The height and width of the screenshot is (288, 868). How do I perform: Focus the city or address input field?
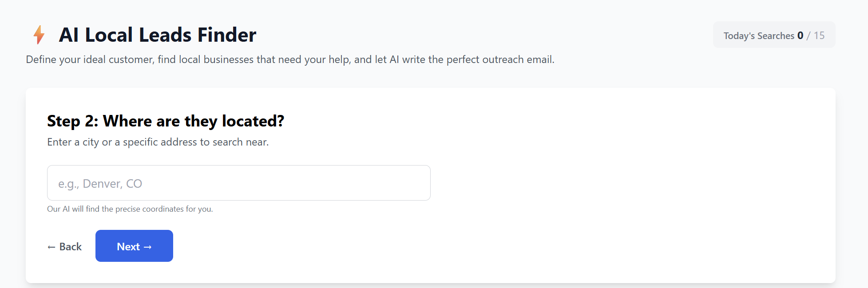(x=238, y=183)
